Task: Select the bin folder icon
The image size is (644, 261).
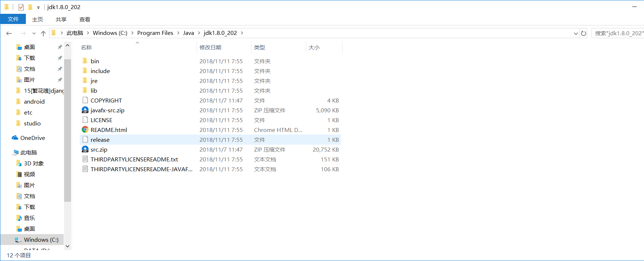Action: pos(85,61)
